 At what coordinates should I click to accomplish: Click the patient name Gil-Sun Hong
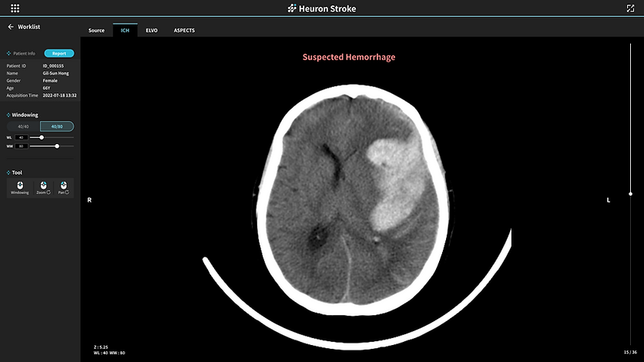pyautogui.click(x=56, y=73)
